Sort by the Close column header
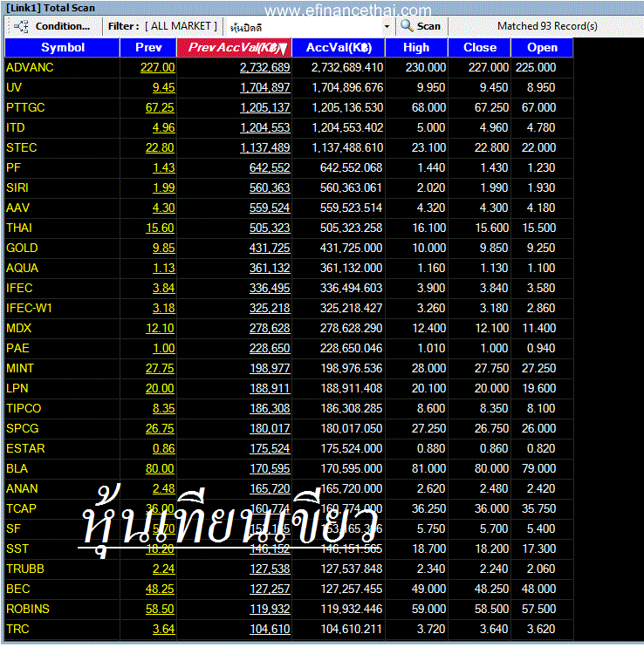Viewport: 644px width, 661px height. click(x=480, y=48)
